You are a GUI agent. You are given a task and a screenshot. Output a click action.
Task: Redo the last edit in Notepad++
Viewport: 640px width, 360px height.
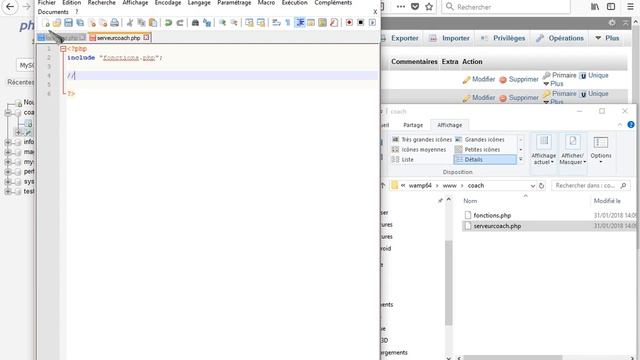pyautogui.click(x=180, y=23)
